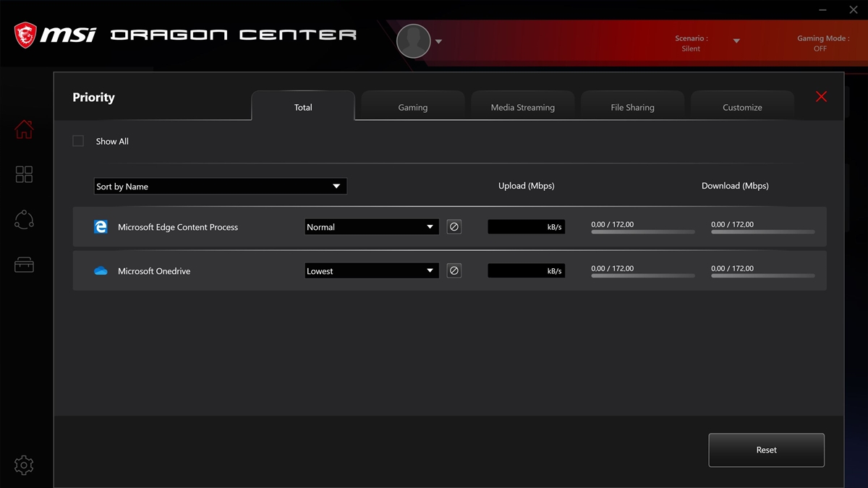Expand the user profile dropdown arrow
Viewport: 868px width, 488px height.
[x=438, y=42]
